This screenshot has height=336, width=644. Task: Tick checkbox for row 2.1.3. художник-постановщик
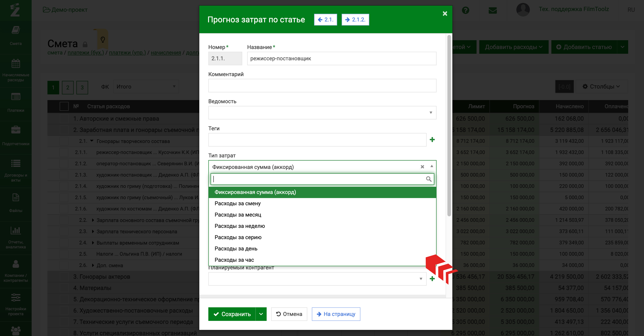click(64, 175)
